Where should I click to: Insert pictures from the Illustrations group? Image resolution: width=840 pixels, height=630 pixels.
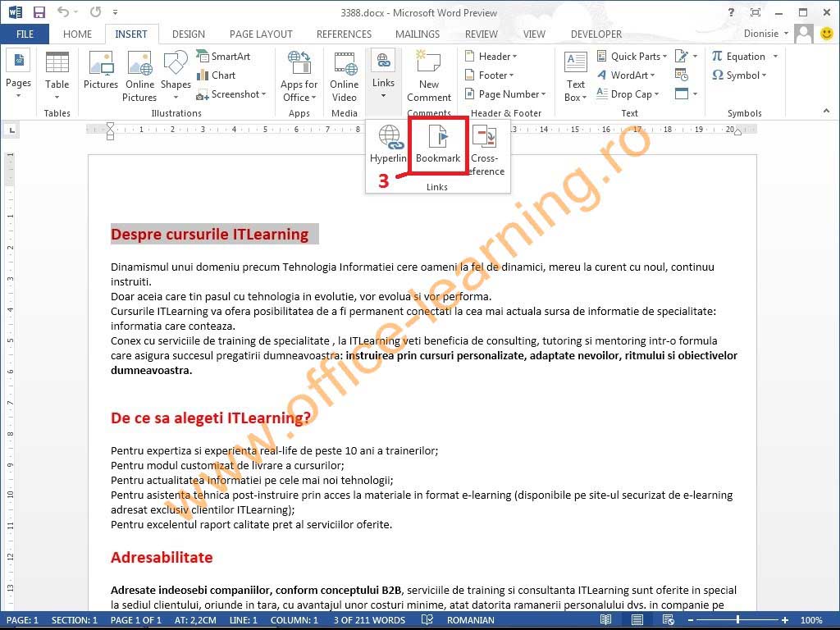[101, 70]
